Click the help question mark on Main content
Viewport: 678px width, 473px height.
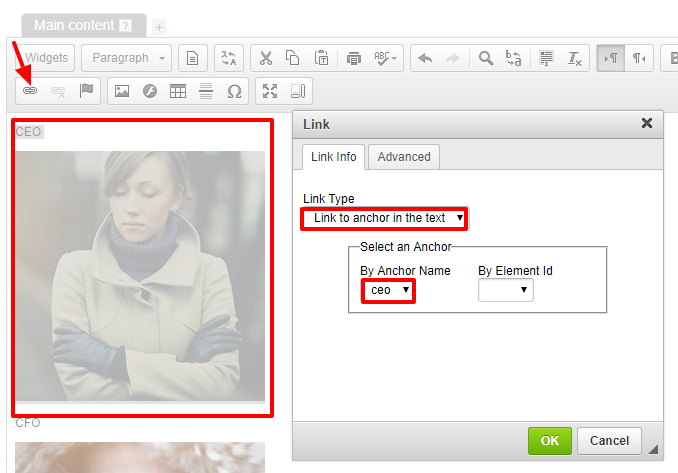125,26
